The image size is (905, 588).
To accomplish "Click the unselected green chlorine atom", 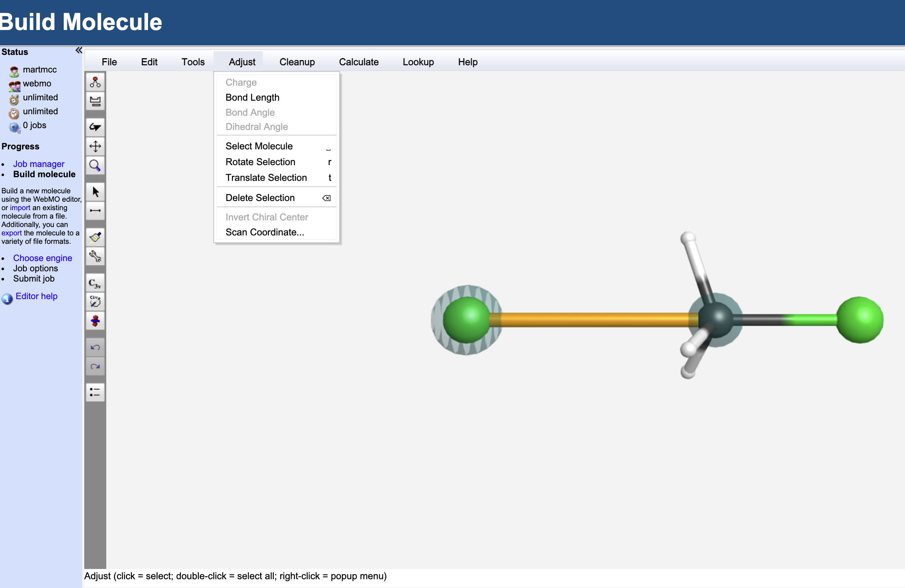I will click(x=859, y=320).
